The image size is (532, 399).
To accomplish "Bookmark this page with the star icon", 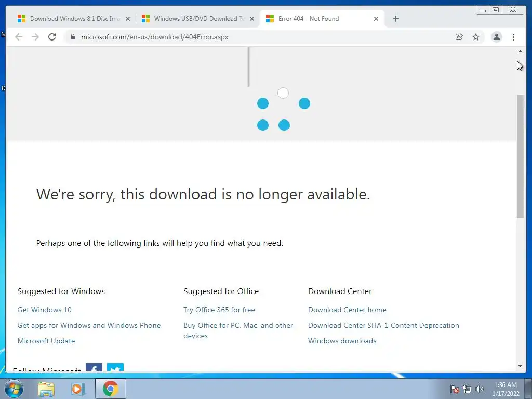I will click(x=476, y=37).
